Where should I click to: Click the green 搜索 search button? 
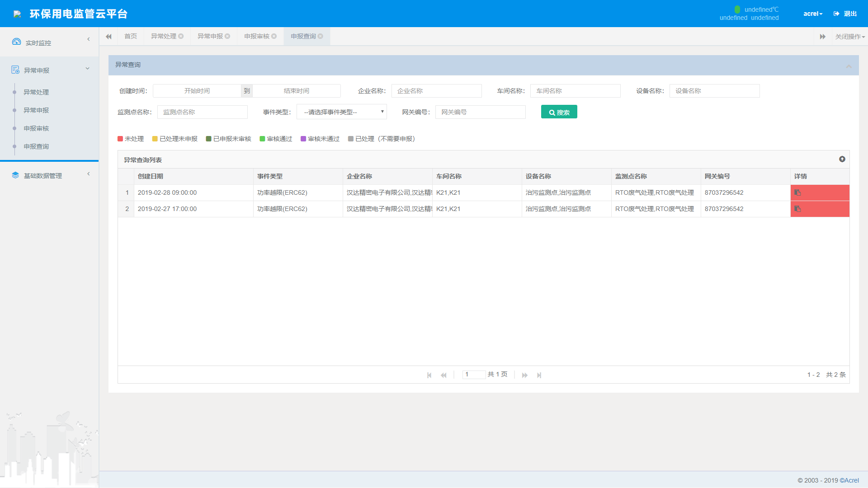(559, 112)
